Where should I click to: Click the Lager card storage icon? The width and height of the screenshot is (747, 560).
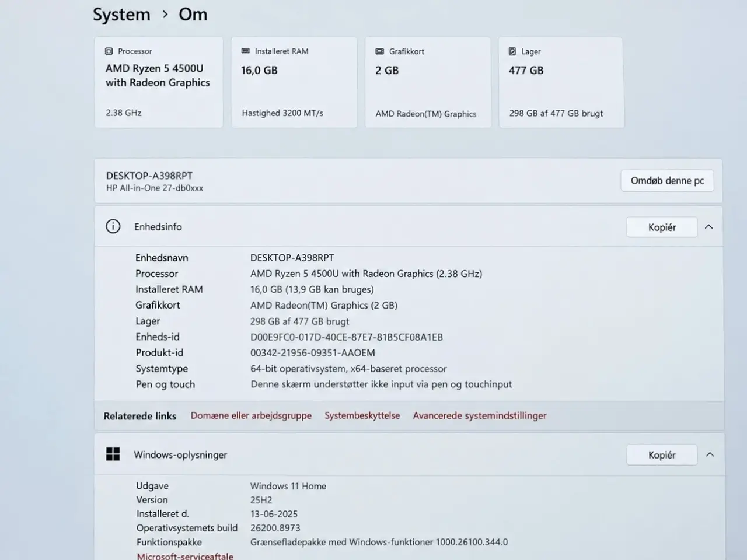[x=512, y=51]
